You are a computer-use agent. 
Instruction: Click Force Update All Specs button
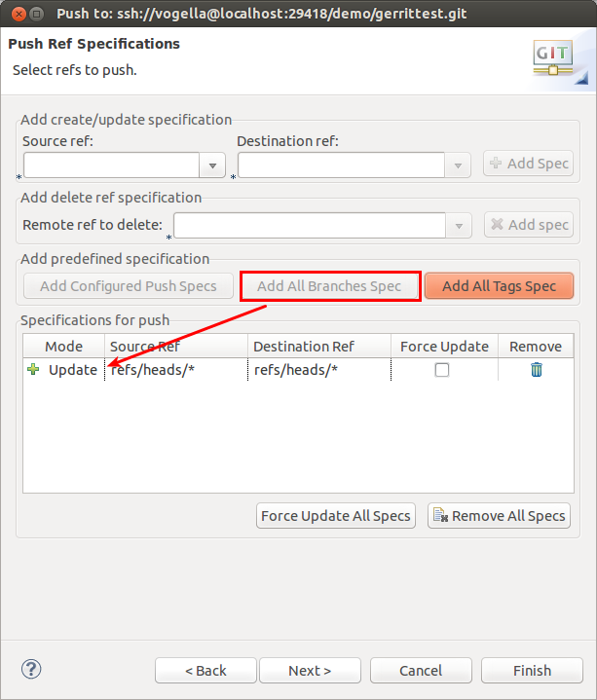(336, 516)
